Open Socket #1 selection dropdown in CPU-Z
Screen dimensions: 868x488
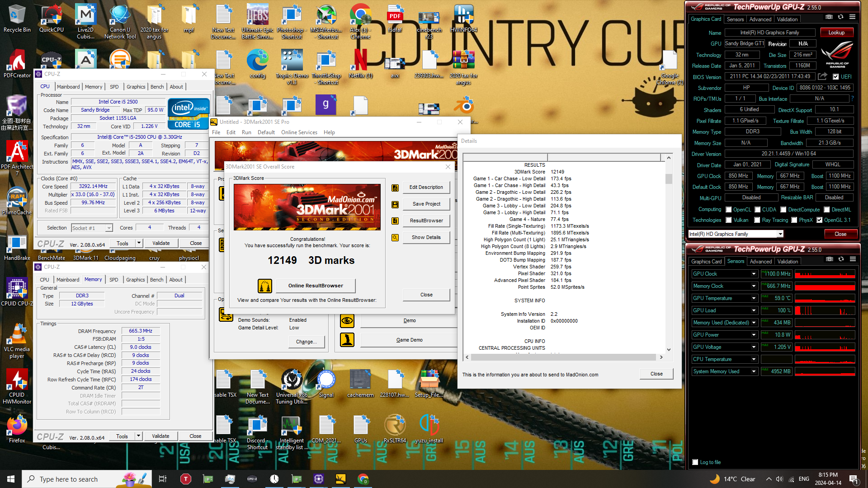coord(108,228)
